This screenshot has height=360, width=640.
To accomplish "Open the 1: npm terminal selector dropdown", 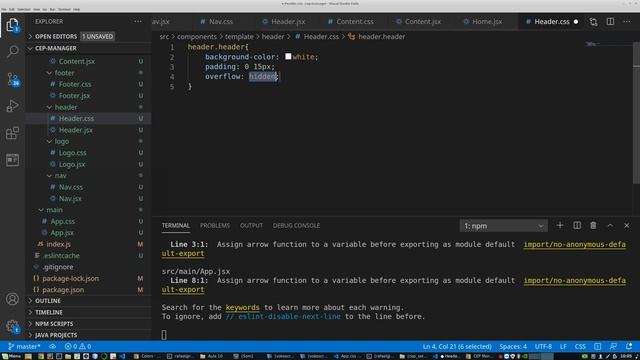I will (x=503, y=226).
